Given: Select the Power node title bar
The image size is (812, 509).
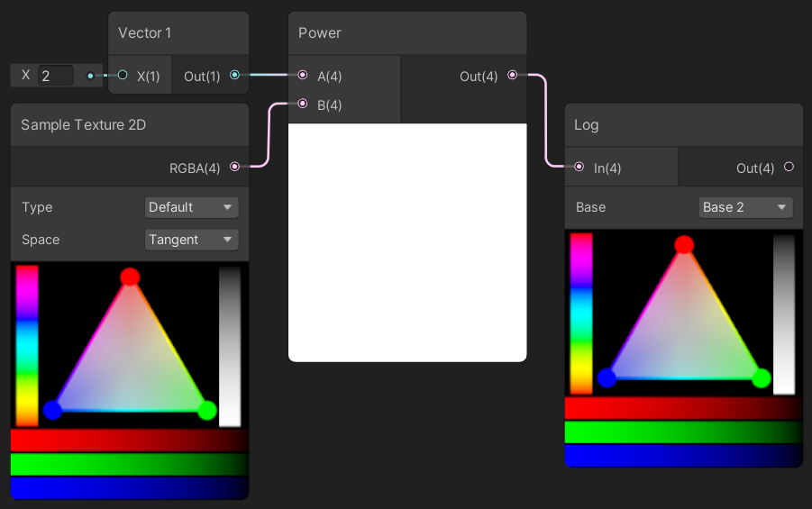Looking at the screenshot, I should click(x=407, y=33).
